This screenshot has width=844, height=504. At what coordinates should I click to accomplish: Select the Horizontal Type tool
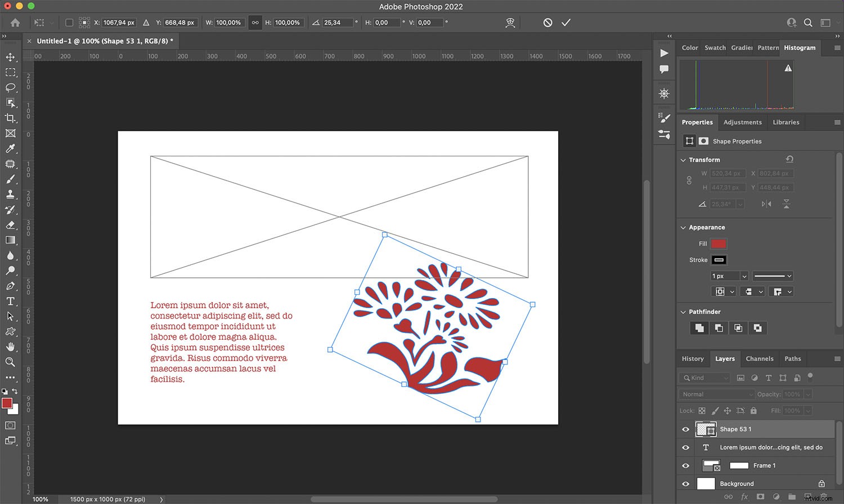click(x=10, y=301)
